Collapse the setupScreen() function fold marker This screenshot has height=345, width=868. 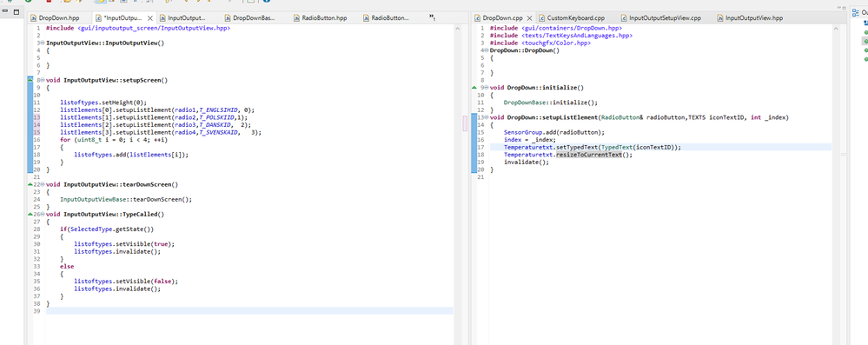coord(43,80)
